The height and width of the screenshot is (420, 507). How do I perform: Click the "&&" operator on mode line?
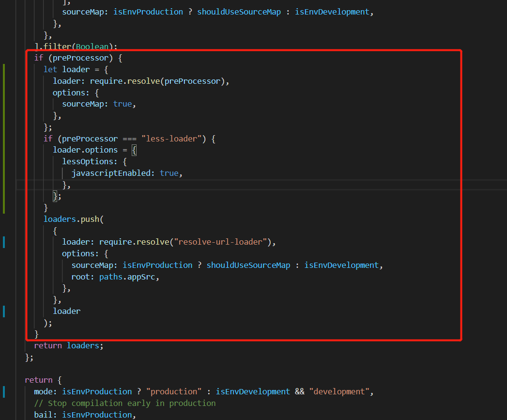click(299, 391)
